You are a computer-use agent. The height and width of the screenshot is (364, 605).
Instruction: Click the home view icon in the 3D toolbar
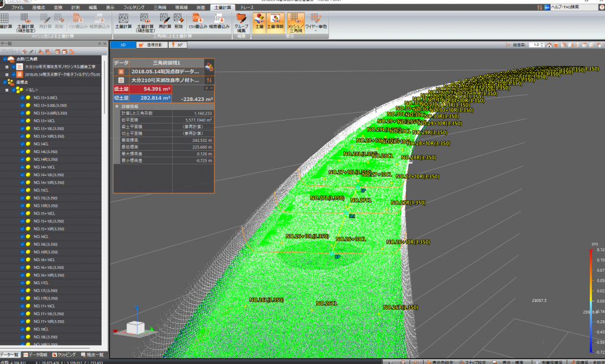(x=549, y=45)
